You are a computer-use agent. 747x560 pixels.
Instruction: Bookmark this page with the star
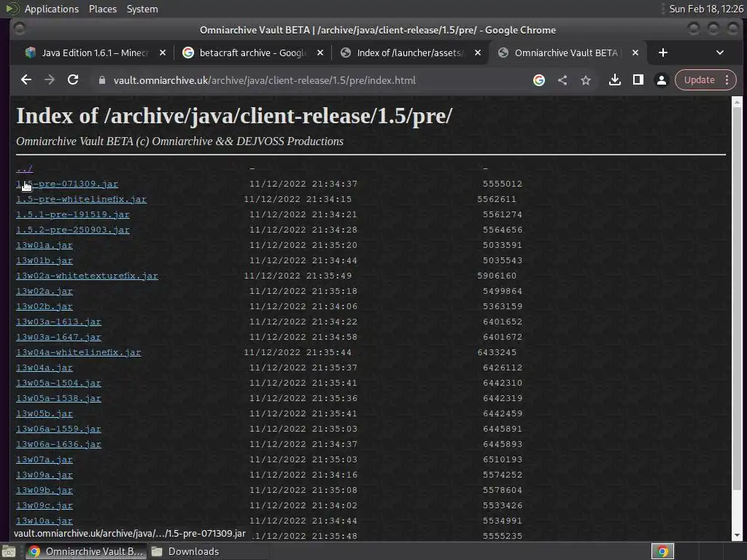coord(586,80)
